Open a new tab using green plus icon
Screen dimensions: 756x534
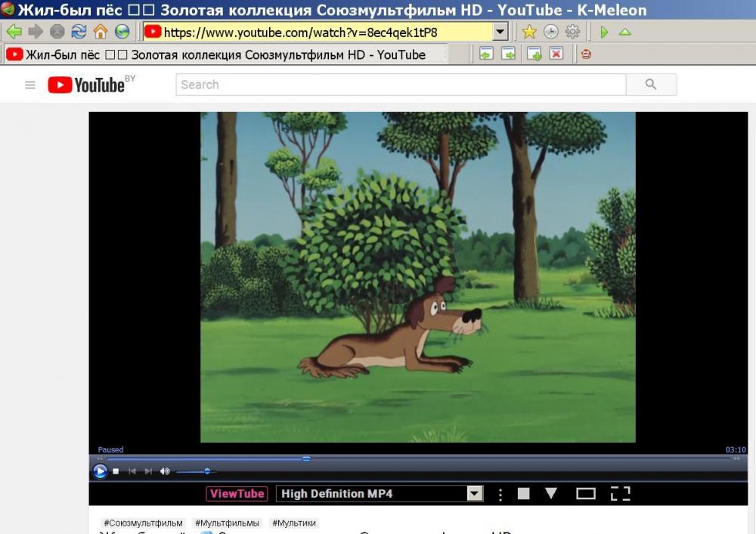534,54
